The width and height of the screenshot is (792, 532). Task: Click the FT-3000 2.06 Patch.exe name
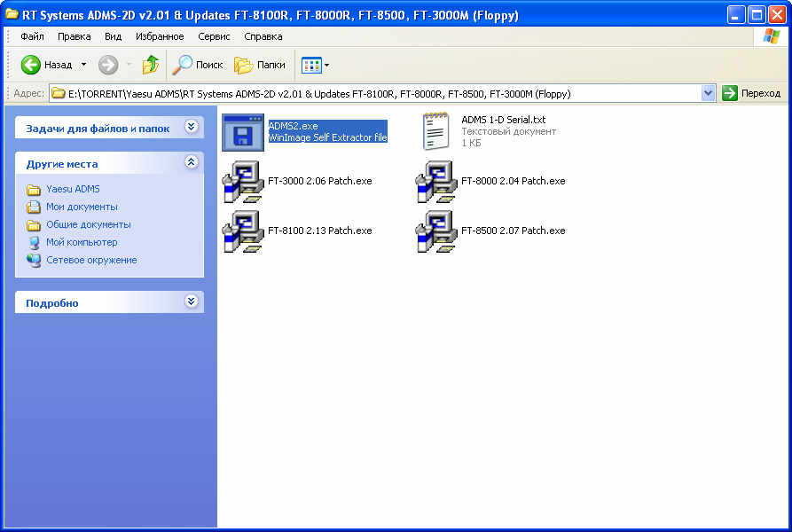click(320, 181)
